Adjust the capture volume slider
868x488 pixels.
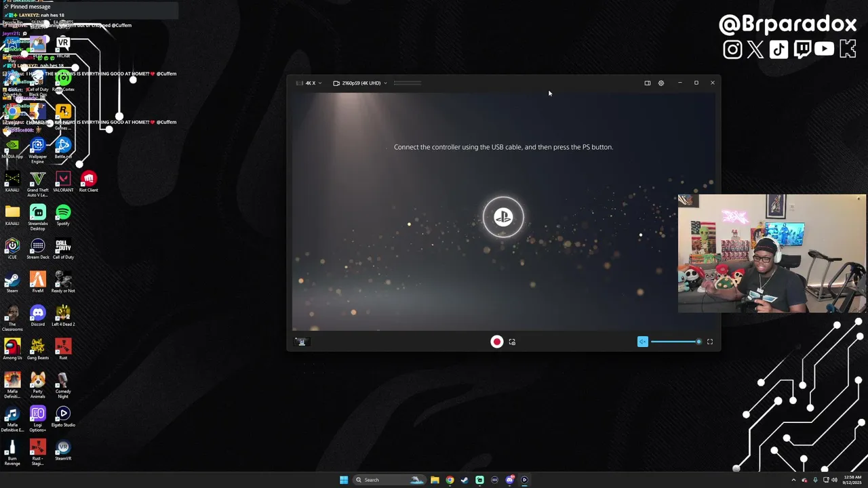[x=675, y=342]
